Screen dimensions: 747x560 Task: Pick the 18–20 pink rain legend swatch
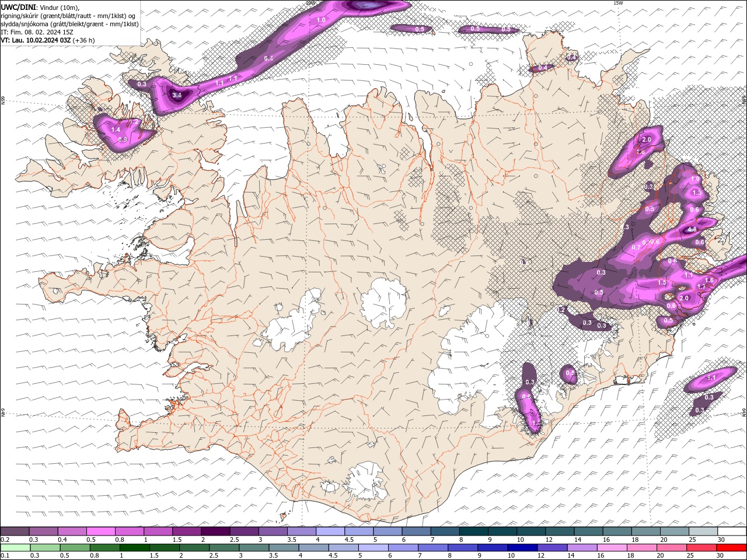(641, 547)
